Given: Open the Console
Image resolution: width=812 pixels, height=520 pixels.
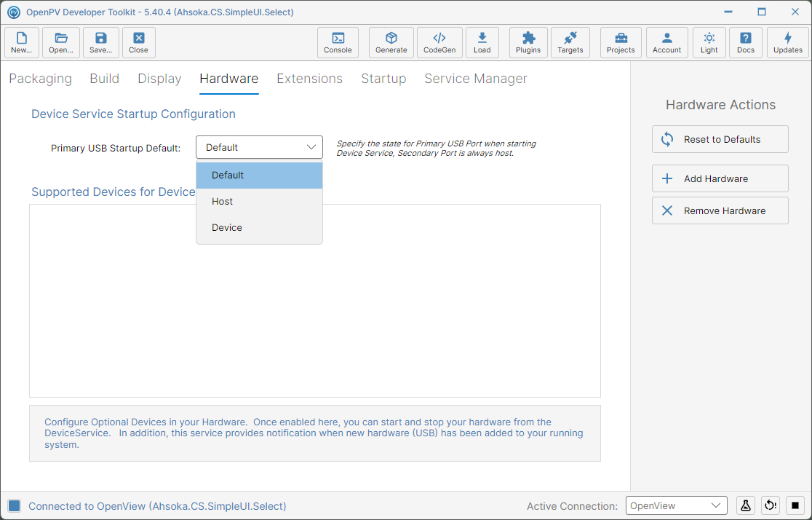Looking at the screenshot, I should tap(338, 42).
